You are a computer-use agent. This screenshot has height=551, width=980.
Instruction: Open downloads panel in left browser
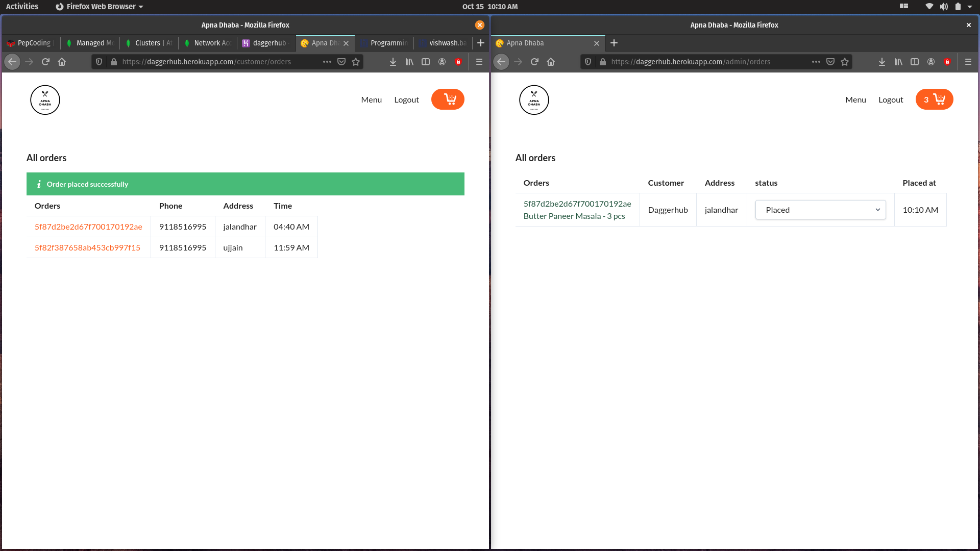click(x=393, y=62)
